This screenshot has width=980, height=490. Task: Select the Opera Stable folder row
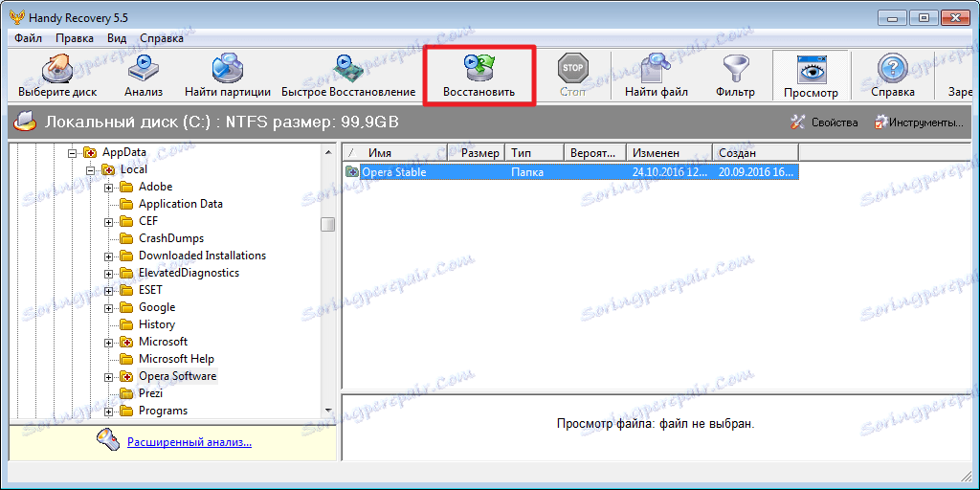pos(571,171)
